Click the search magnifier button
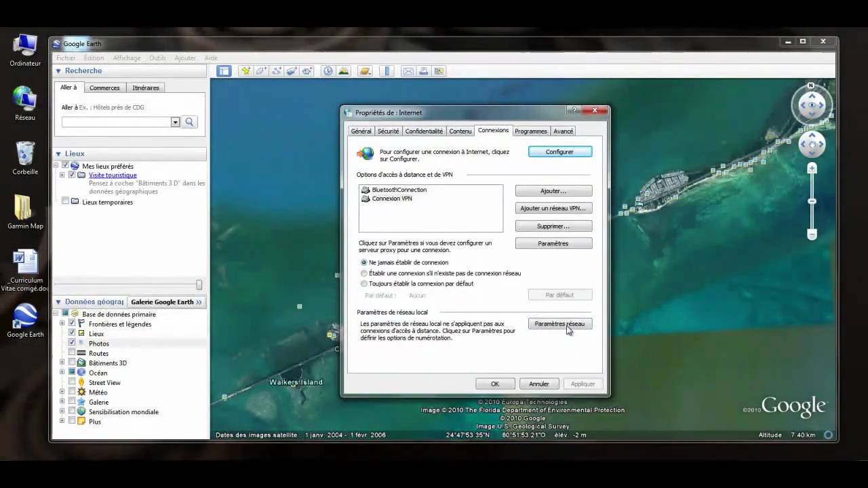This screenshot has height=488, width=868. pos(189,122)
